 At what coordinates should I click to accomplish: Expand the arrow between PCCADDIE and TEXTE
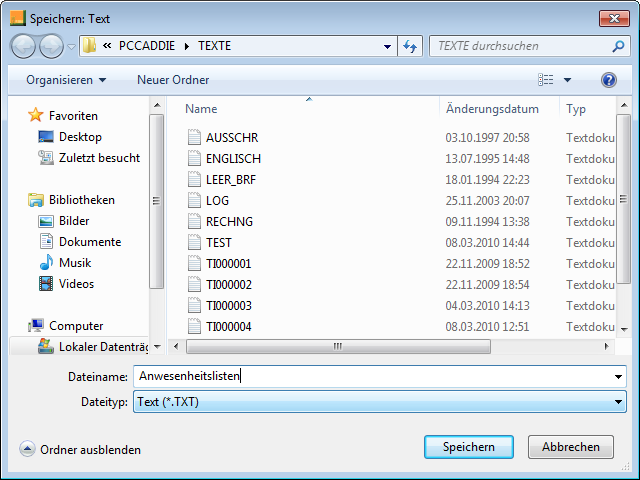[187, 46]
